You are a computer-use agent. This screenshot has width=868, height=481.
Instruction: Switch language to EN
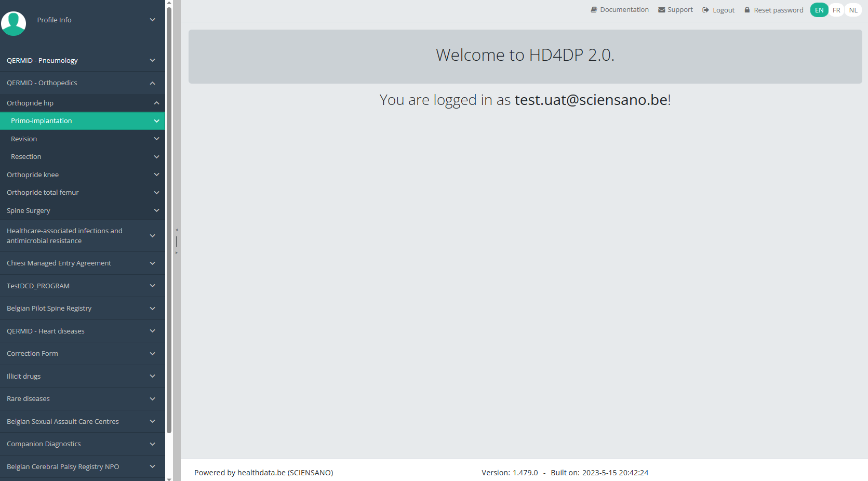[x=819, y=10]
